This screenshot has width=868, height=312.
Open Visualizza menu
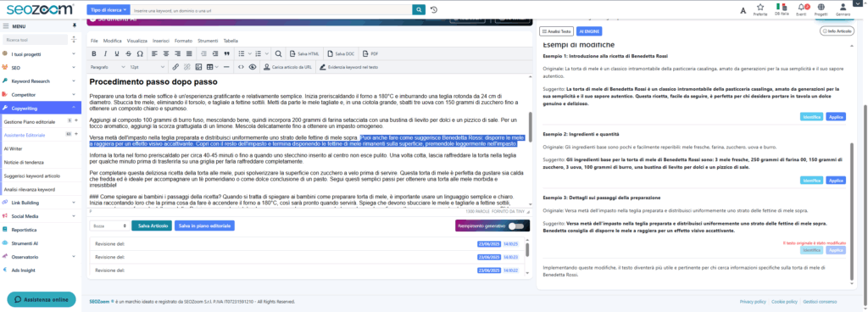click(x=136, y=41)
